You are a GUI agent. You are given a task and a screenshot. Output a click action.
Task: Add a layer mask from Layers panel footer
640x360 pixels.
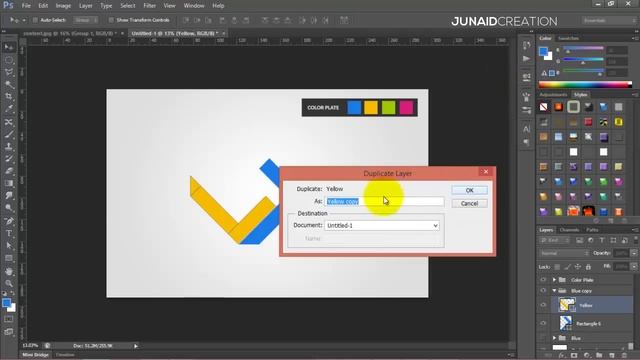click(x=574, y=356)
